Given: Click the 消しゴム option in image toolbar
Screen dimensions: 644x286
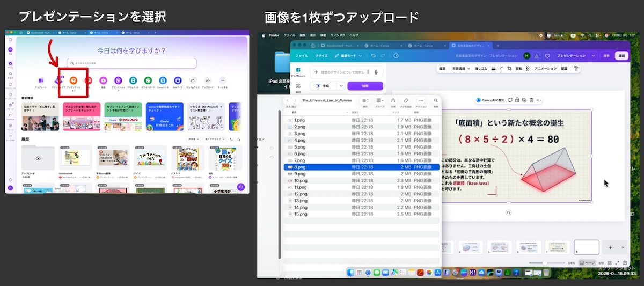Looking at the screenshot, I should [481, 69].
